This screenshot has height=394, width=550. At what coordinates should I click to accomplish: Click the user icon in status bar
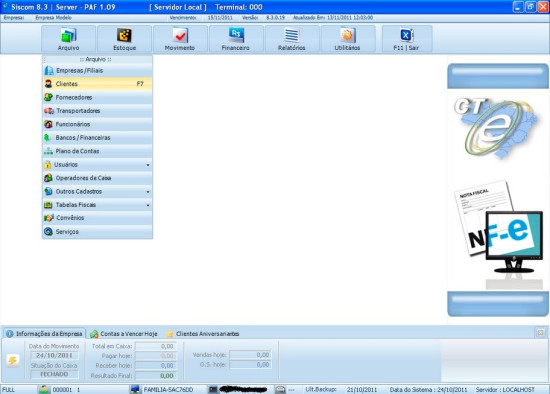click(44, 389)
